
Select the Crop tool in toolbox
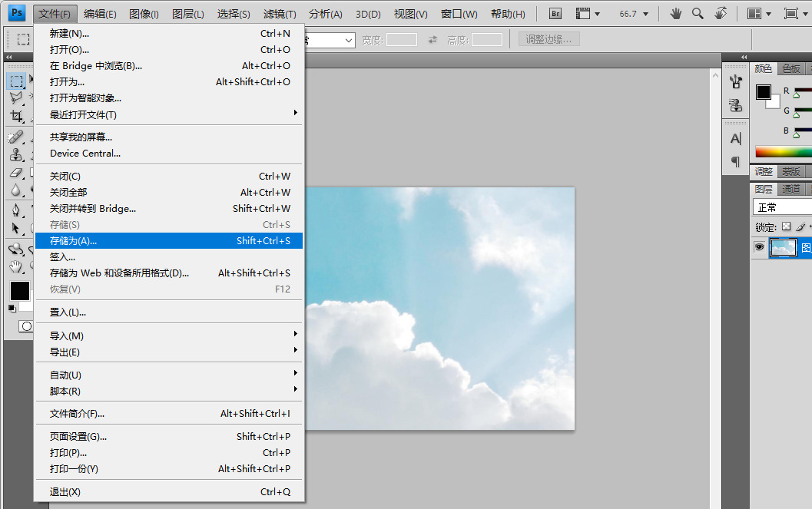[16, 117]
